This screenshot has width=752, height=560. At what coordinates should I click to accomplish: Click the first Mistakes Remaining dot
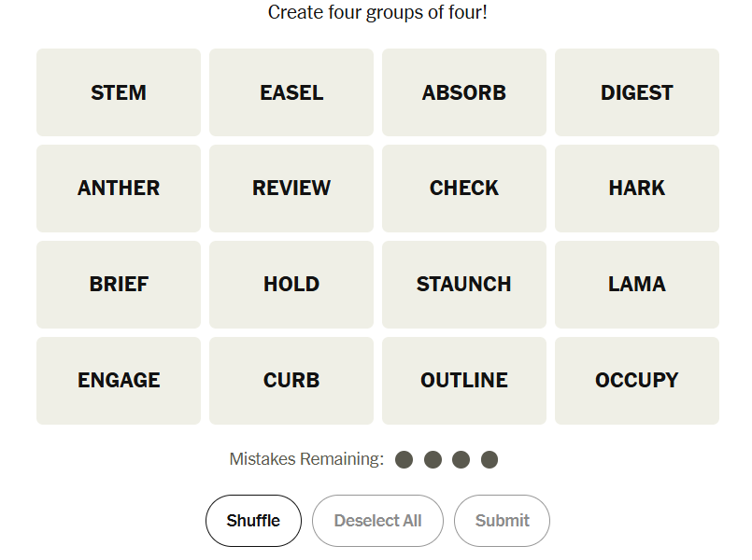pos(404,459)
